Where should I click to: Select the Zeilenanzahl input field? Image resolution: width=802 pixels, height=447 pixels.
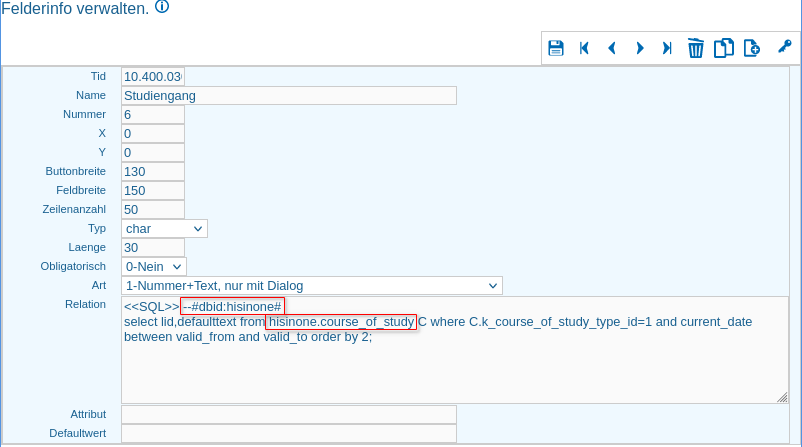point(152,210)
